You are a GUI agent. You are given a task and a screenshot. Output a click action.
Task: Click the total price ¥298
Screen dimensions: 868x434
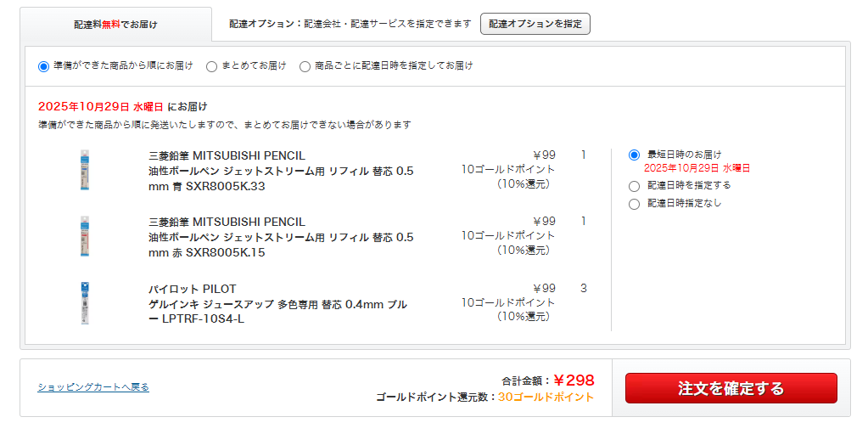click(574, 380)
